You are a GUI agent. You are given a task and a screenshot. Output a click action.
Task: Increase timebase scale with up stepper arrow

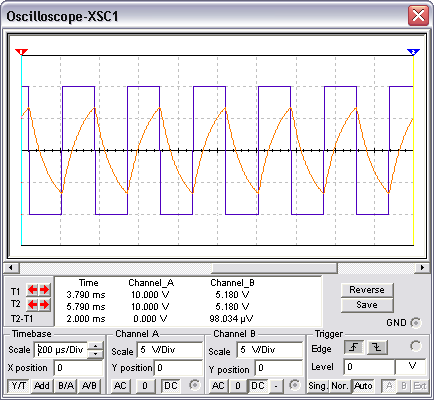(96, 346)
